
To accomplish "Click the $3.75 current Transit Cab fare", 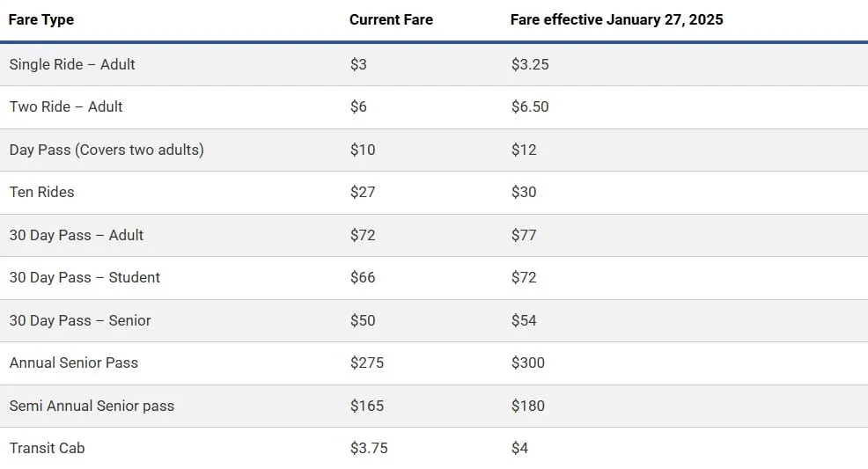I will tap(369, 448).
